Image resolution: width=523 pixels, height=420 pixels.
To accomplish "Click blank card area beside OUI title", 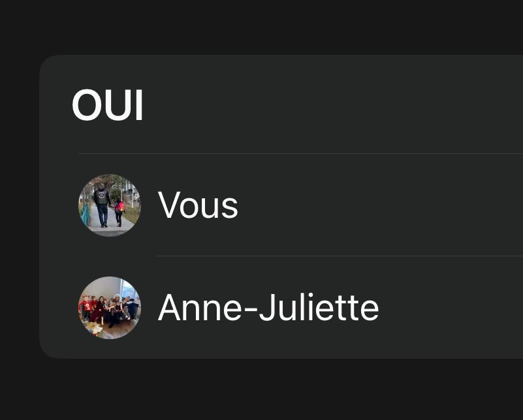I will coord(334,105).
